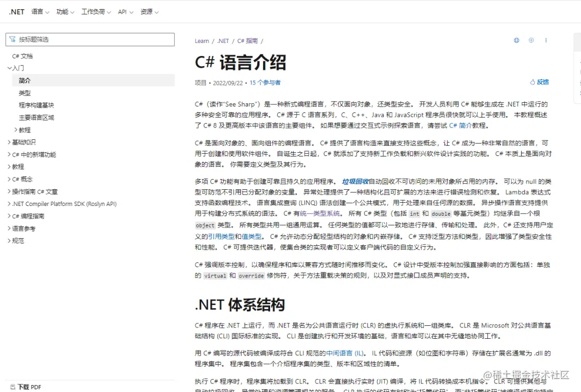Click the filter icon in the sidebar search box
This screenshot has height=392, width=581.
[x=12, y=39]
